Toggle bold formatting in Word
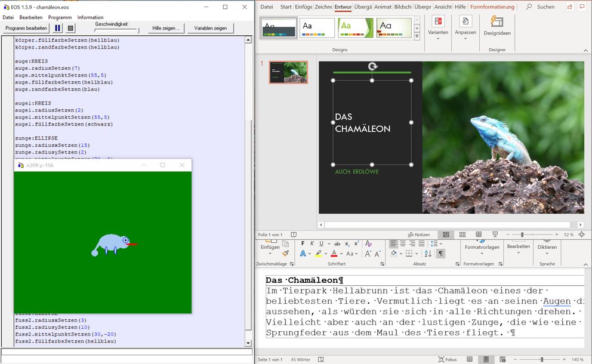 303,243
